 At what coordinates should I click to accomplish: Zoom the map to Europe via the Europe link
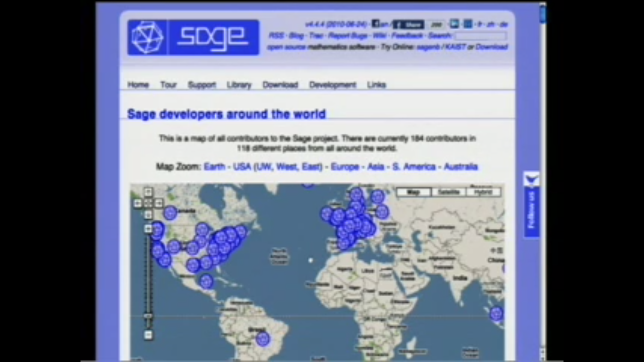coord(345,167)
